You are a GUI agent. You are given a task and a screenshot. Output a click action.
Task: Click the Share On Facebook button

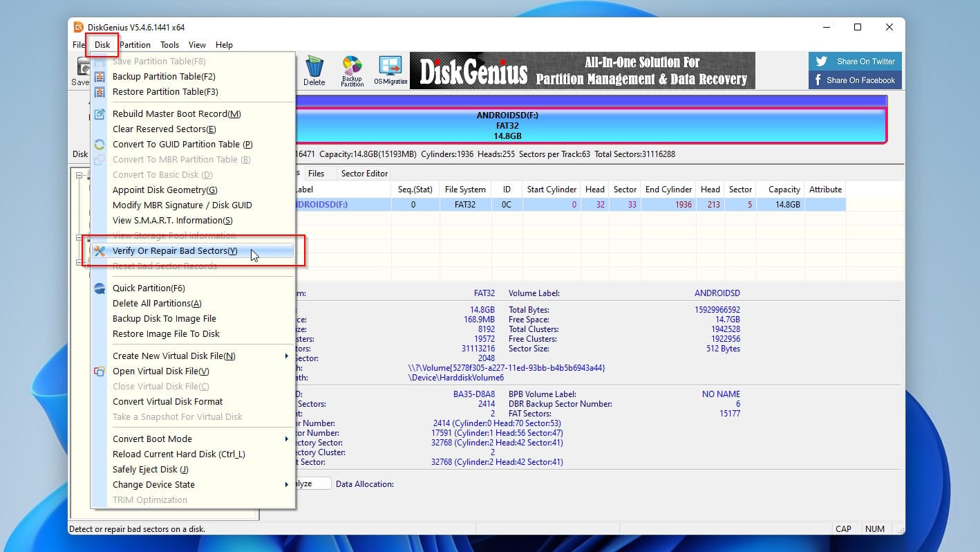(x=854, y=80)
